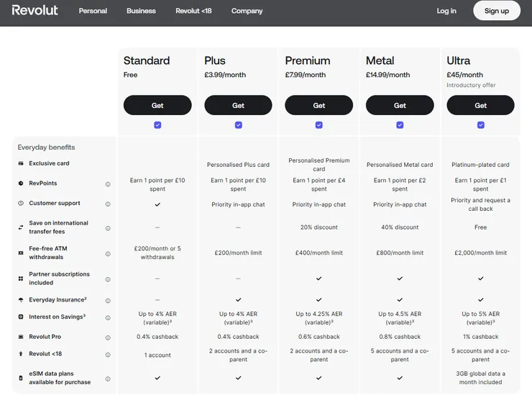Open the Personal menu
Screen dimensions: 532x395
click(x=93, y=11)
